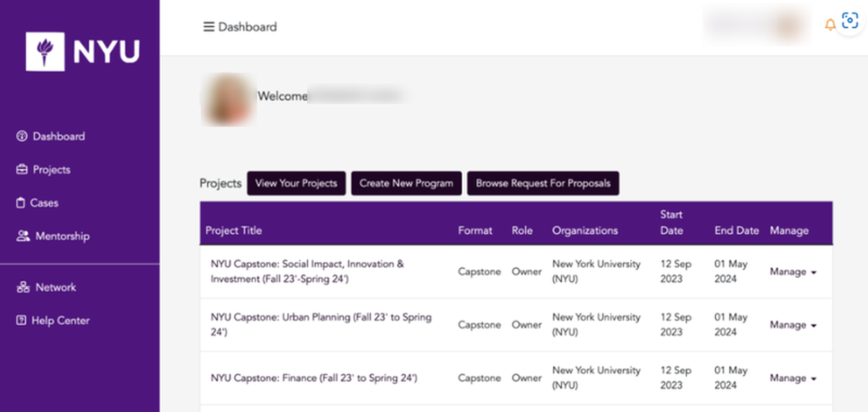Image resolution: width=868 pixels, height=412 pixels.
Task: Open the notifications bell icon
Action: 830,25
